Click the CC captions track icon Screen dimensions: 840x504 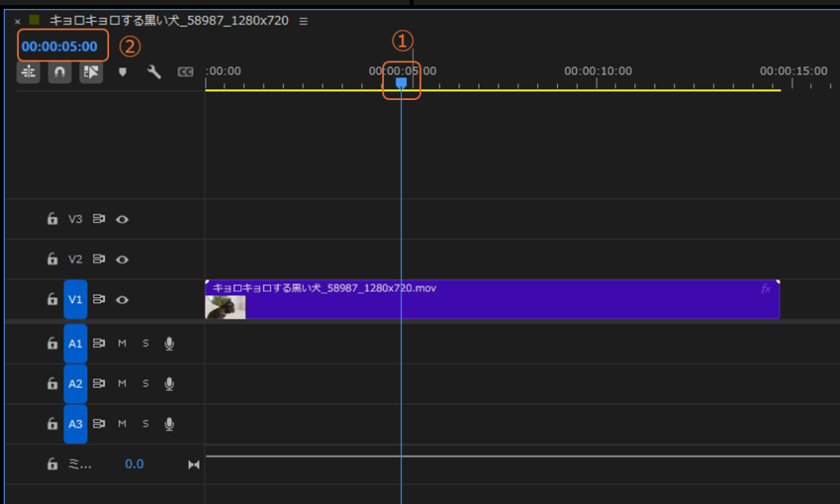point(185,72)
